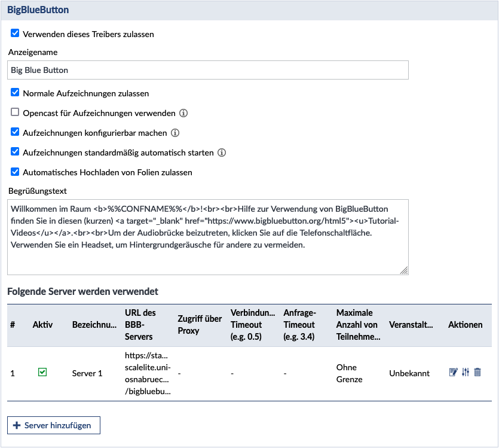The height and width of the screenshot is (448, 499).
Task: Toggle the green Aktiv checkmark for Server 1
Action: tap(42, 373)
